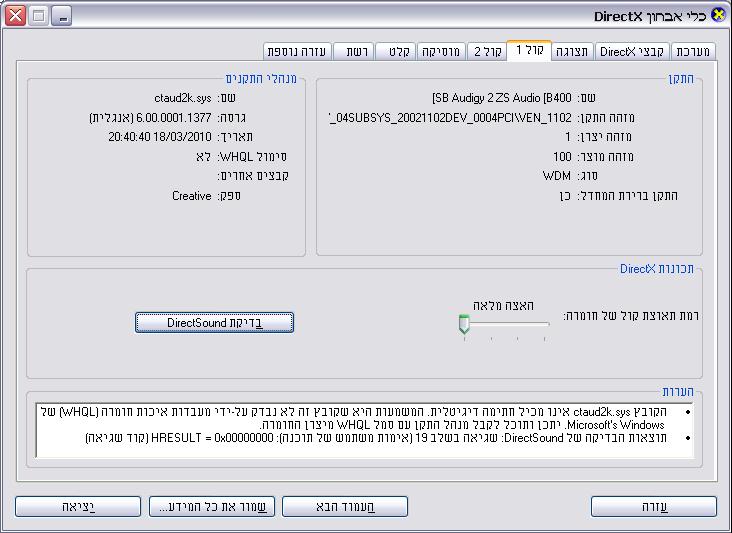Minimize the DirectX diagnostic window
The height and width of the screenshot is (533, 732).
[62, 16]
